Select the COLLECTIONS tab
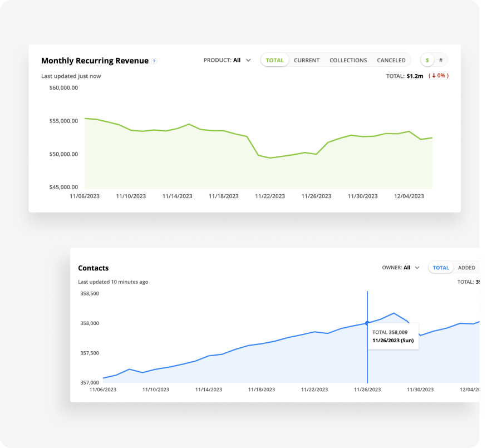This screenshot has height=448, width=487. coord(348,60)
